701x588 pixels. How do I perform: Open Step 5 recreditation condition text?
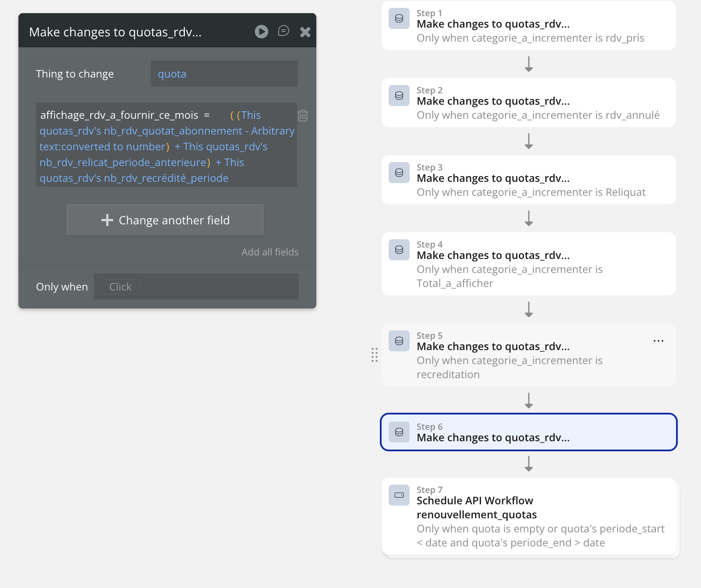(510, 368)
